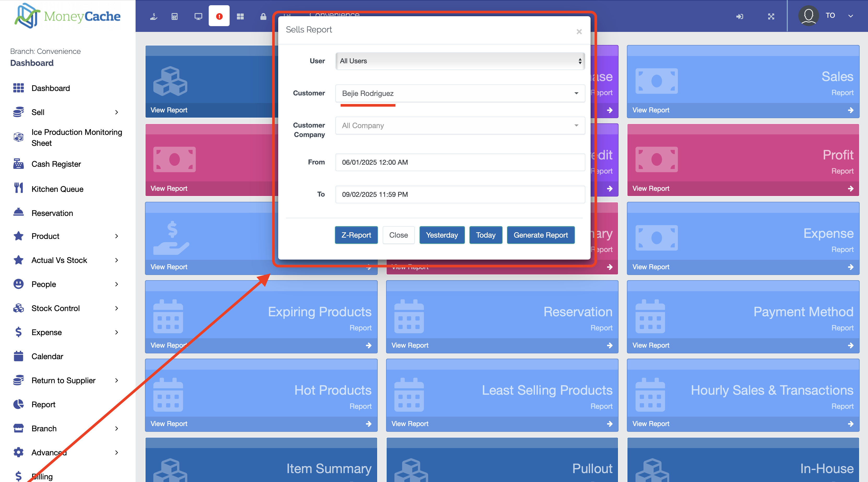Screen dimensions: 868x482
Task: Click the From date input field
Action: click(460, 162)
